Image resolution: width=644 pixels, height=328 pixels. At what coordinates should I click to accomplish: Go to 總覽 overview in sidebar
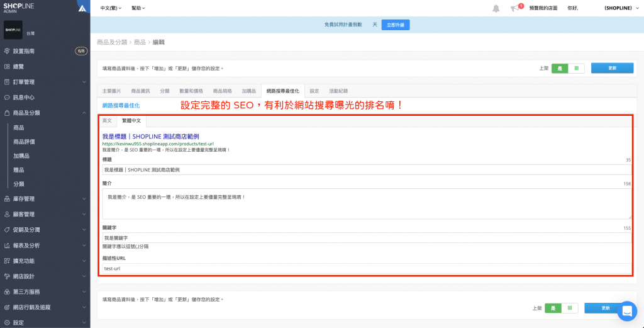coord(18,66)
